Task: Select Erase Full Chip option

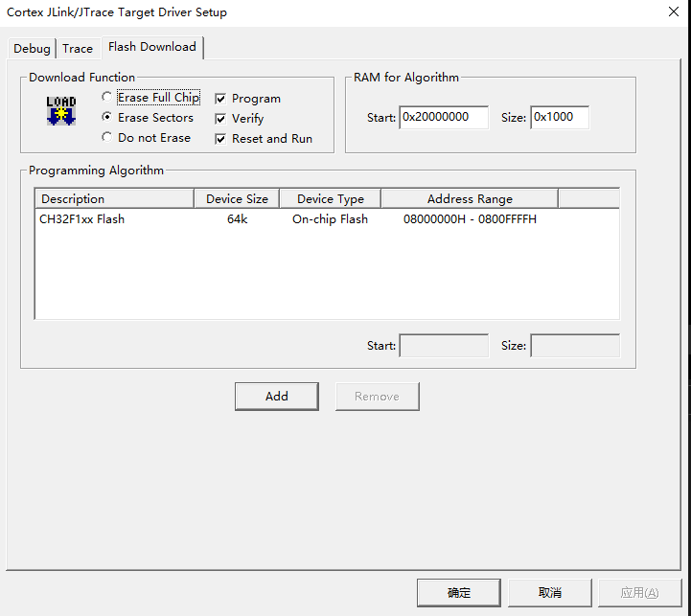Action: tap(106, 98)
